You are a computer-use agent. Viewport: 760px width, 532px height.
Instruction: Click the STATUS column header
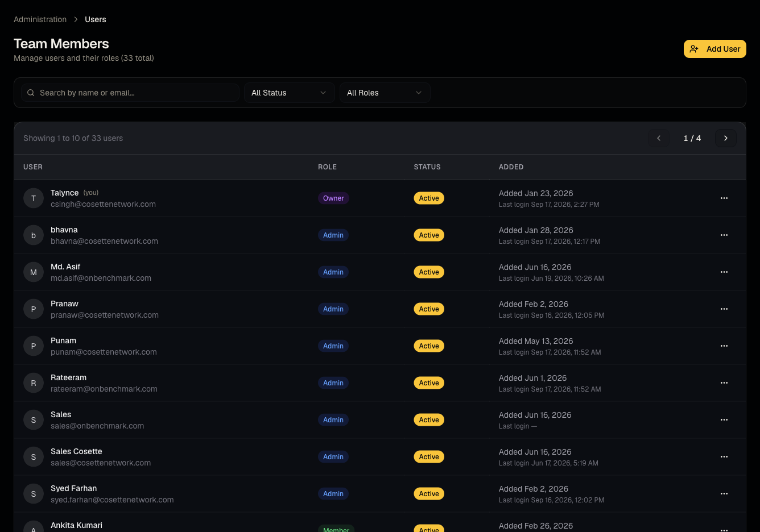coord(427,167)
